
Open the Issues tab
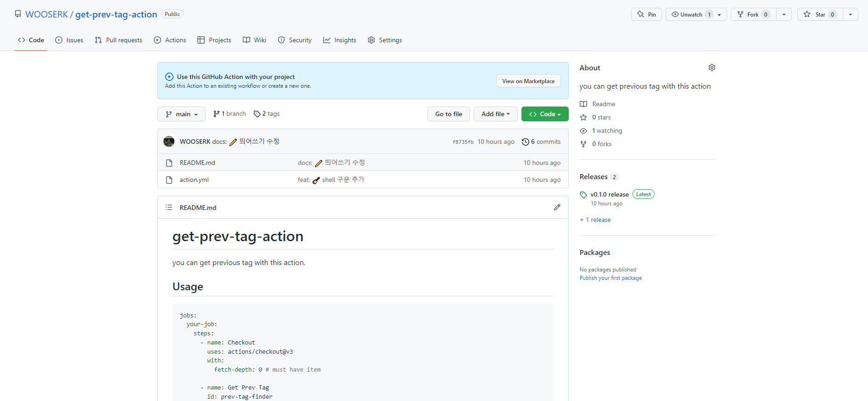point(69,40)
